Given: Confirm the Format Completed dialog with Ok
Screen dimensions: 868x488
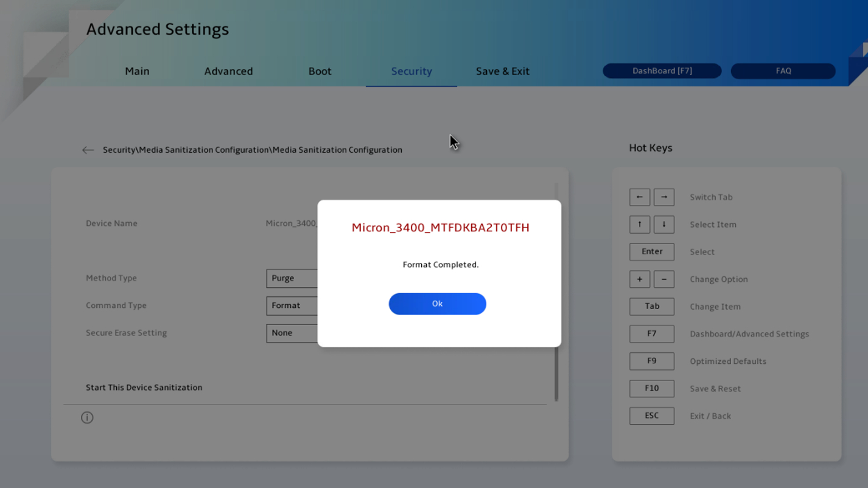Looking at the screenshot, I should (437, 304).
